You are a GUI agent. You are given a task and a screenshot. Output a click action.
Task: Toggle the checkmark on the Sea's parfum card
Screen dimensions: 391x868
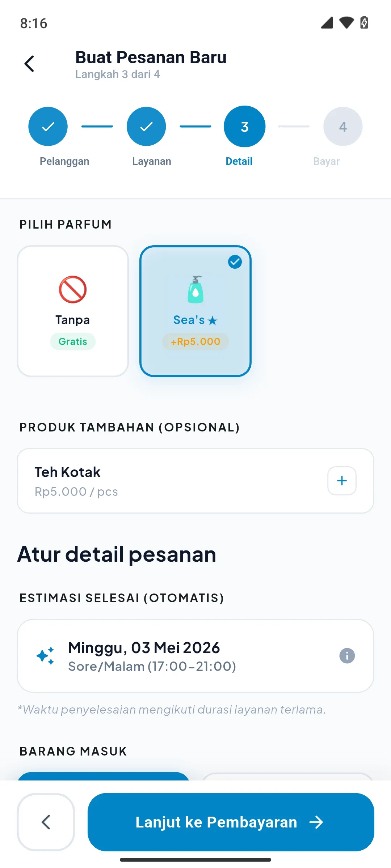tap(235, 262)
